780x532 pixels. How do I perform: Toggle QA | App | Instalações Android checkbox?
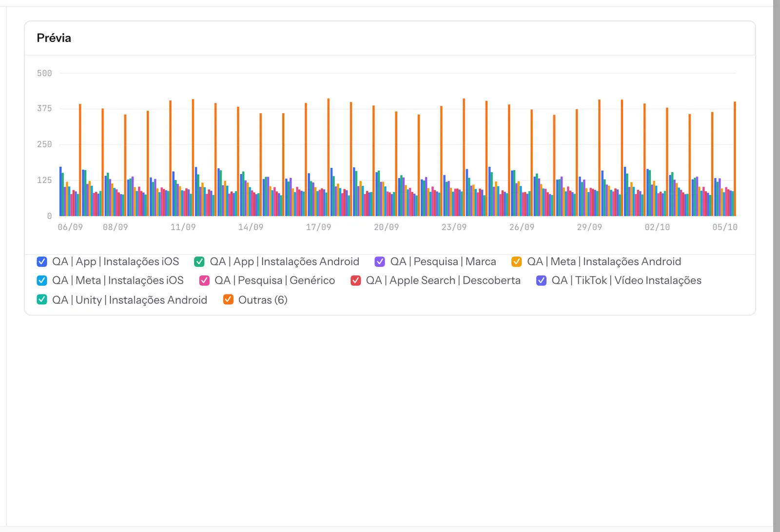pyautogui.click(x=199, y=262)
